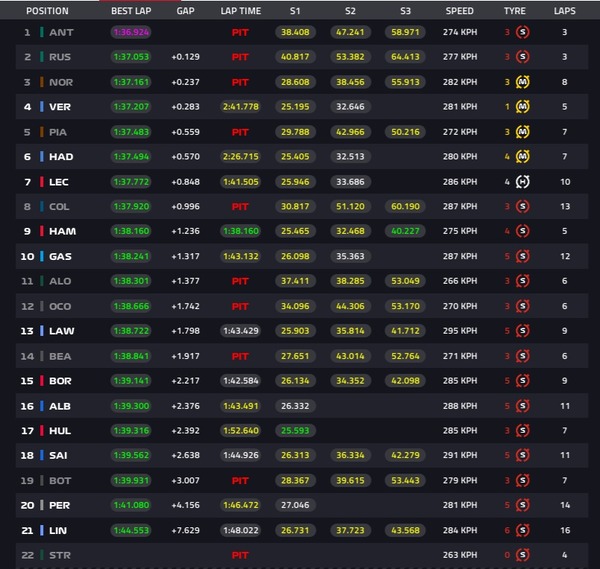Click the soft tyre icon in RUS row
This screenshot has height=569, width=600.
pyautogui.click(x=522, y=57)
